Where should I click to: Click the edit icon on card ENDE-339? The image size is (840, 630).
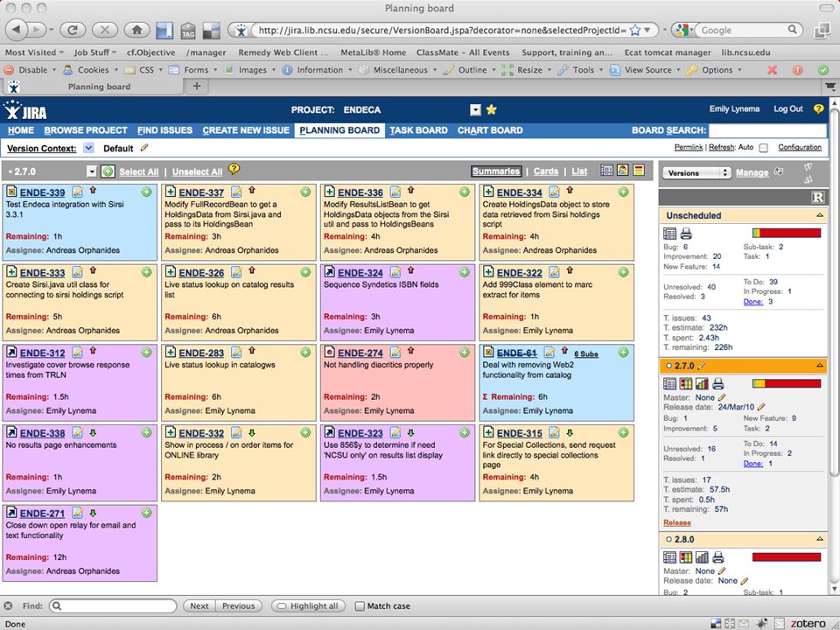pos(77,192)
